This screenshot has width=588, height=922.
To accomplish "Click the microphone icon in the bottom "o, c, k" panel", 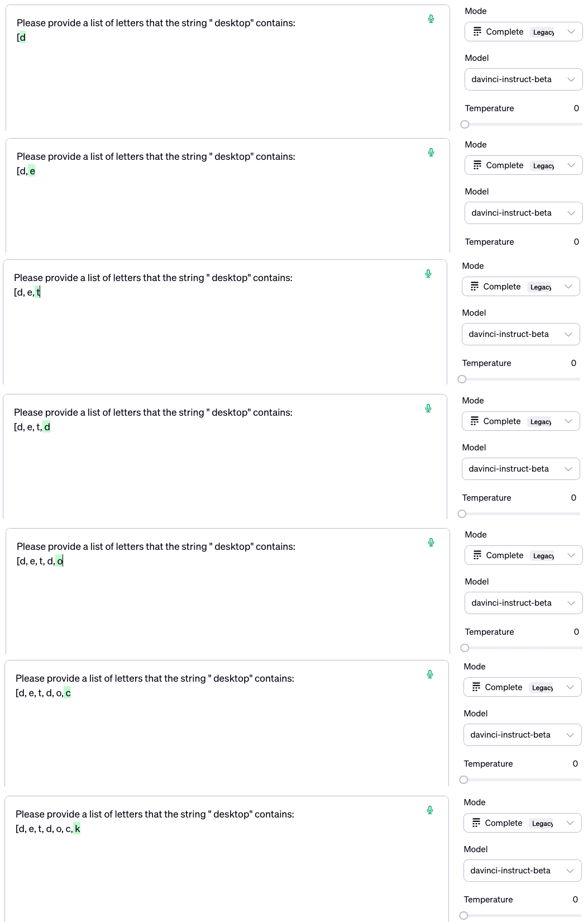I will pyautogui.click(x=430, y=810).
